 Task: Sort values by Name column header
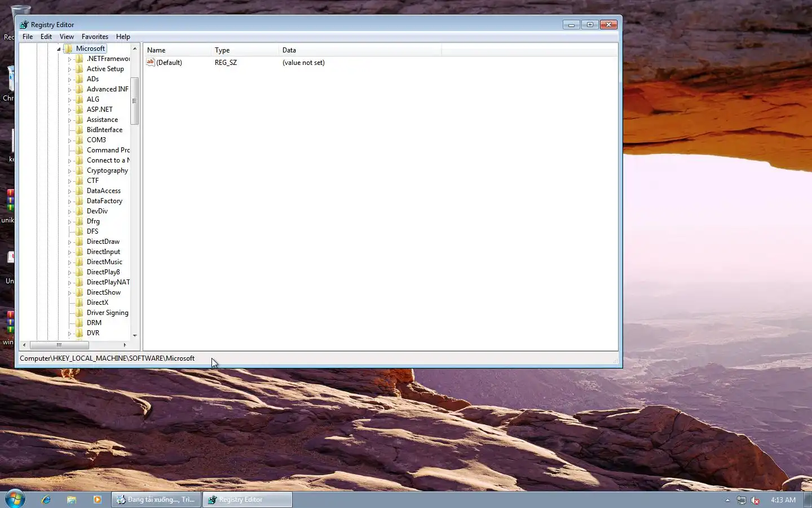click(x=177, y=50)
